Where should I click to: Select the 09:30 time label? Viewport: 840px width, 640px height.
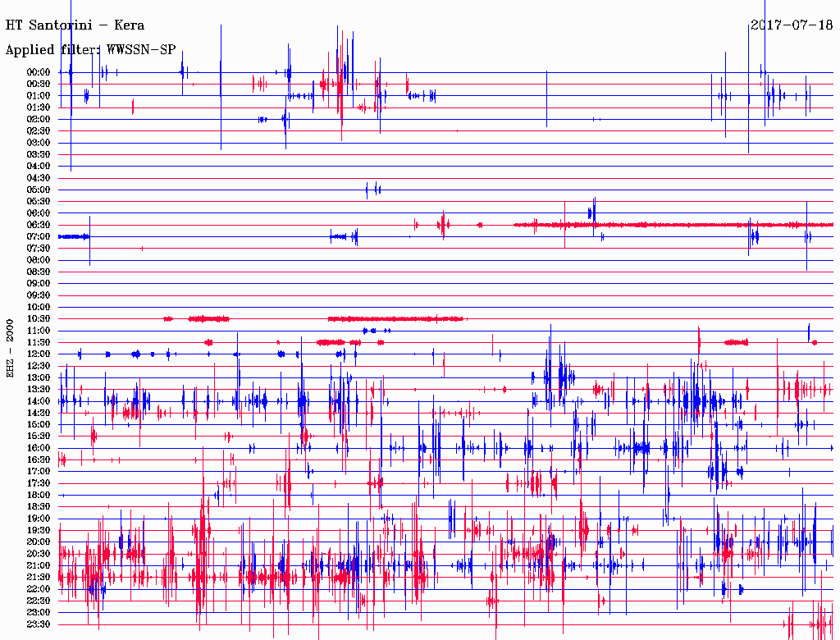pos(39,295)
